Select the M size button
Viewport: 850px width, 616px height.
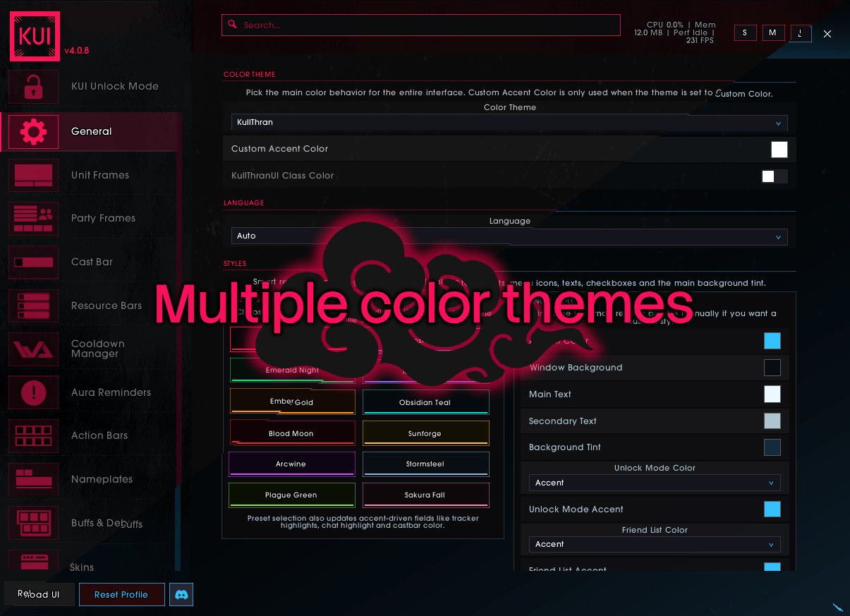pos(773,33)
